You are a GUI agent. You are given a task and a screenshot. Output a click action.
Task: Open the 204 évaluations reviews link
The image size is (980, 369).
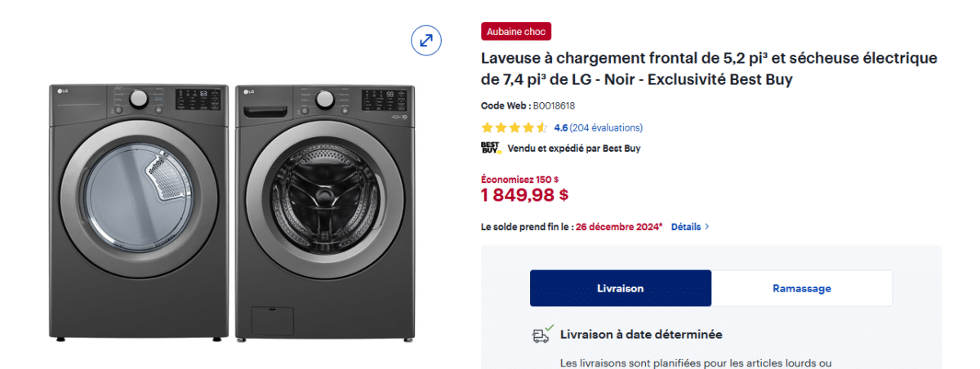(x=606, y=127)
